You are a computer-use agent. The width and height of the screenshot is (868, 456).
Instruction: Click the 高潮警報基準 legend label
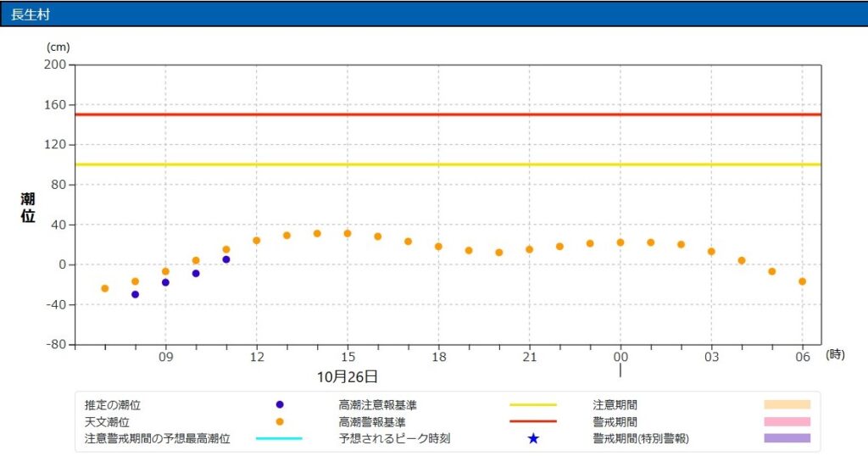click(372, 422)
